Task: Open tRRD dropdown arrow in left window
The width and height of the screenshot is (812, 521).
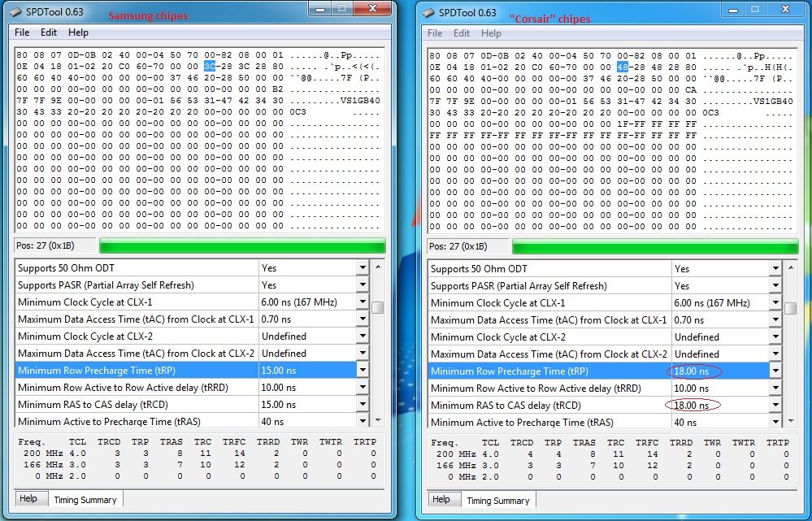Action: tap(363, 388)
